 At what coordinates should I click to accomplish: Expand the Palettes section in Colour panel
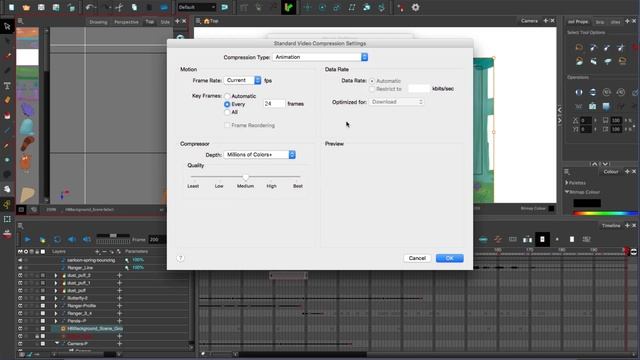click(x=567, y=183)
